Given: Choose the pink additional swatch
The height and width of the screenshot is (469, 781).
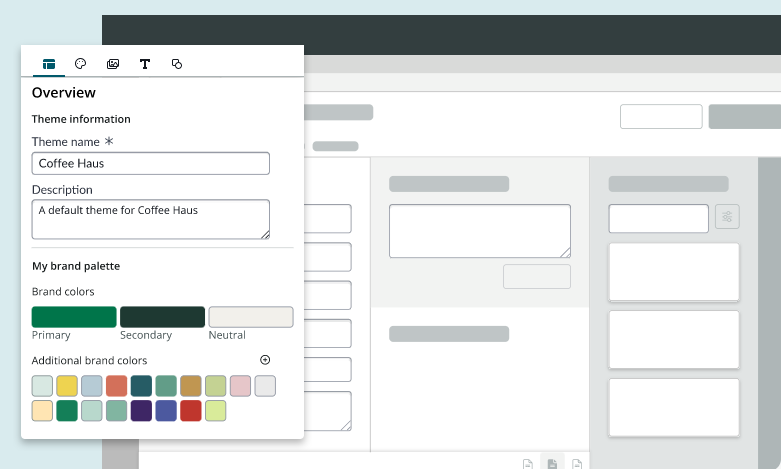Looking at the screenshot, I should (241, 386).
